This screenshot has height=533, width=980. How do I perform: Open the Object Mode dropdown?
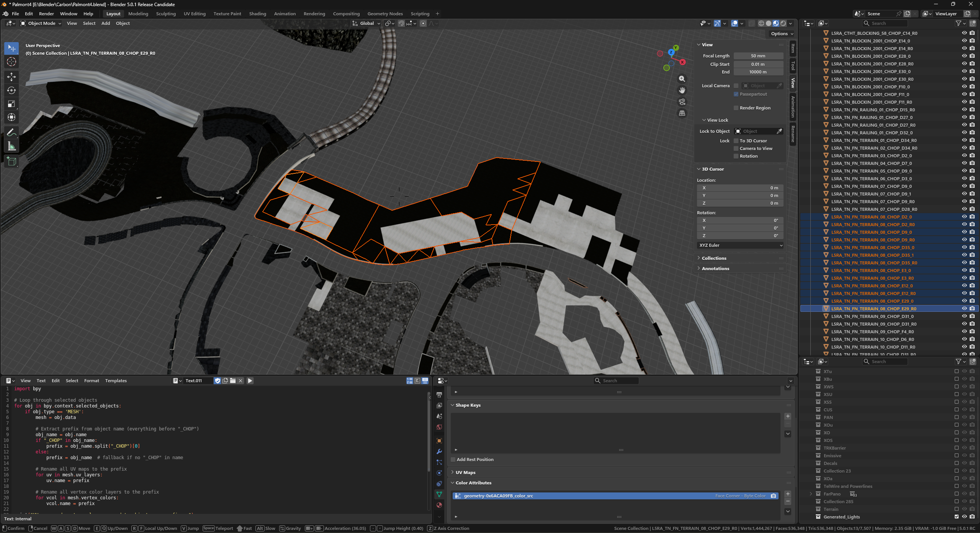pos(41,23)
